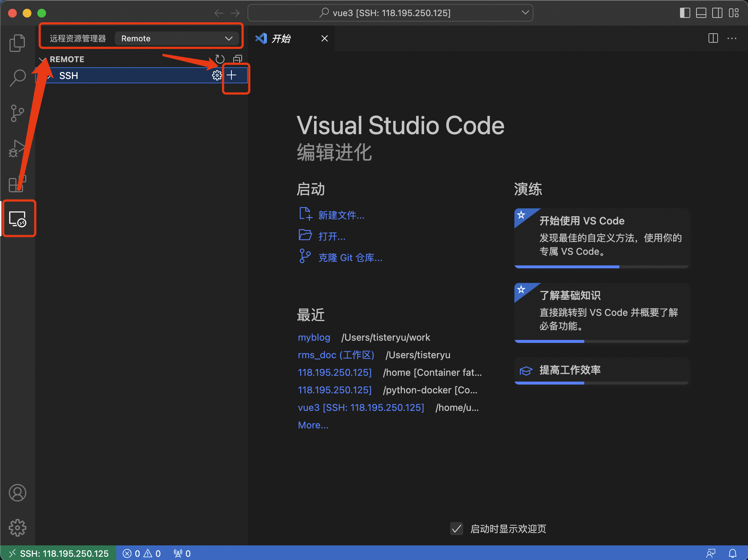Toggle secondary side bar layout icon
This screenshot has height=560, width=748.
click(x=717, y=13)
